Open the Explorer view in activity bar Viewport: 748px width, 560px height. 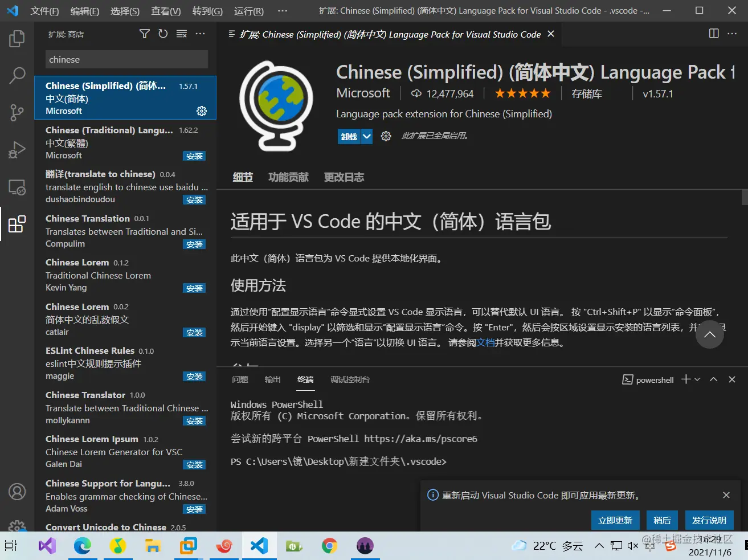17,39
